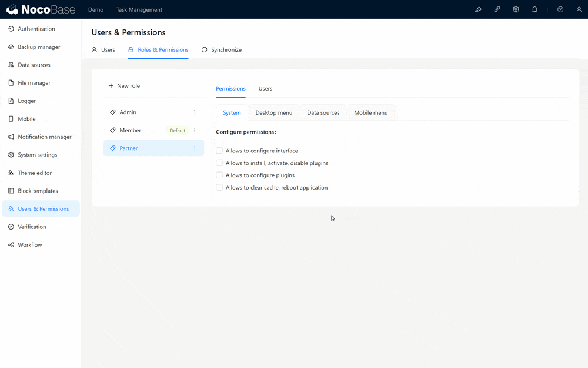Go to Logger settings
Screen dimensions: 588x368
41,101
